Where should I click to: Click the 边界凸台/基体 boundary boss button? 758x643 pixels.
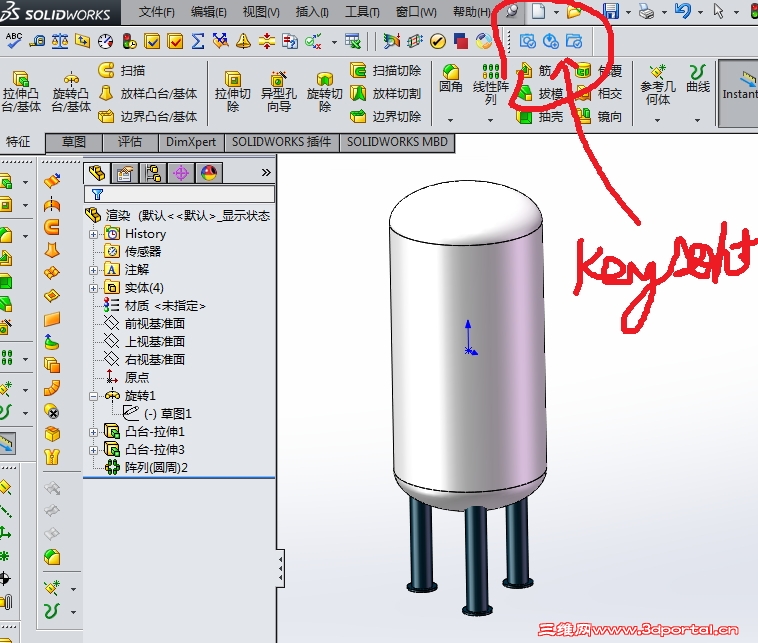[x=148, y=117]
